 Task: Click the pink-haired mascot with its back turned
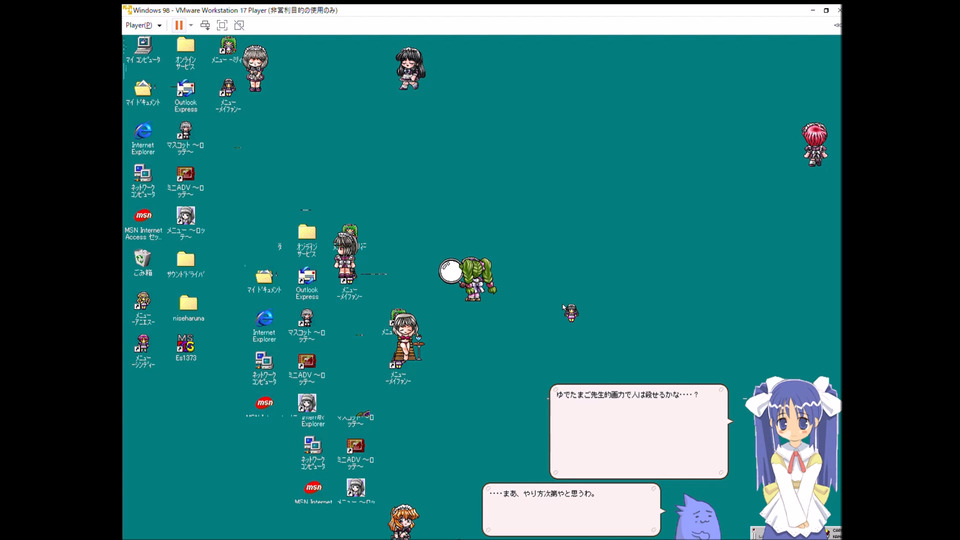click(815, 144)
